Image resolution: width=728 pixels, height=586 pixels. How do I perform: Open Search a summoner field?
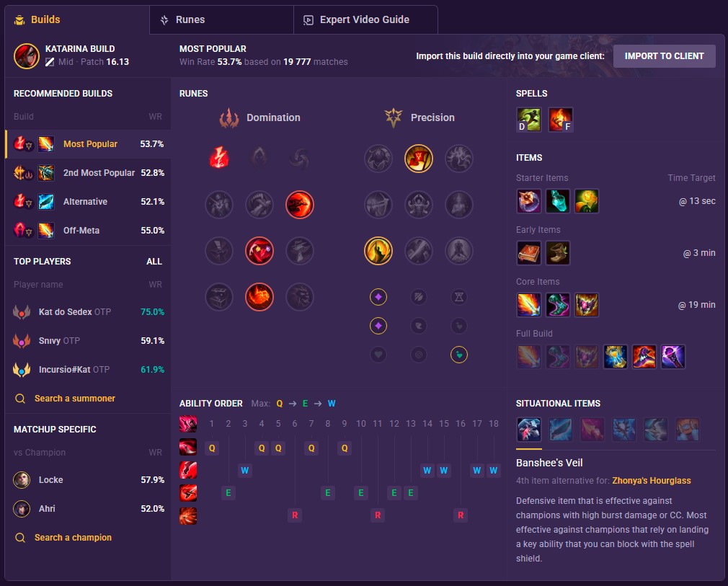(75, 399)
